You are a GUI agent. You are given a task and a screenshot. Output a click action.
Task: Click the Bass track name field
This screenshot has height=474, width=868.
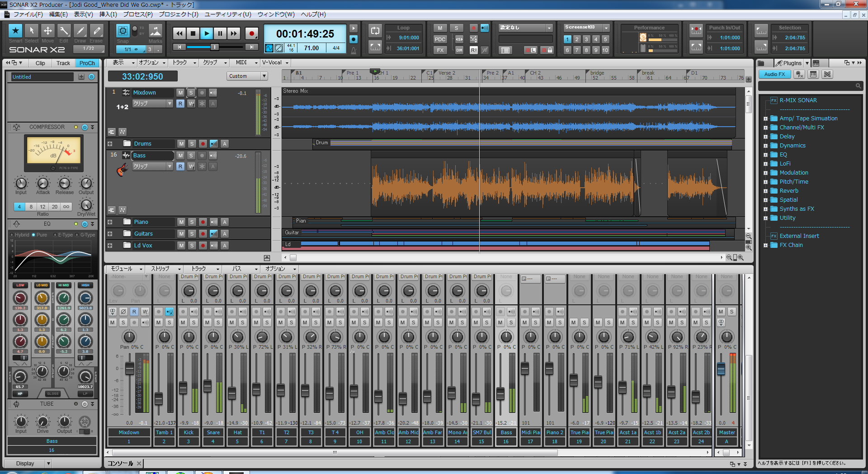click(153, 156)
